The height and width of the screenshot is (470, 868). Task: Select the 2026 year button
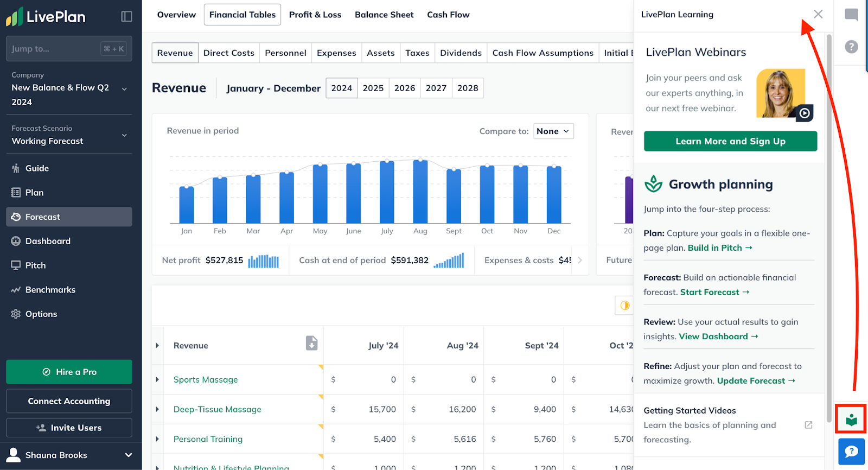coord(405,88)
